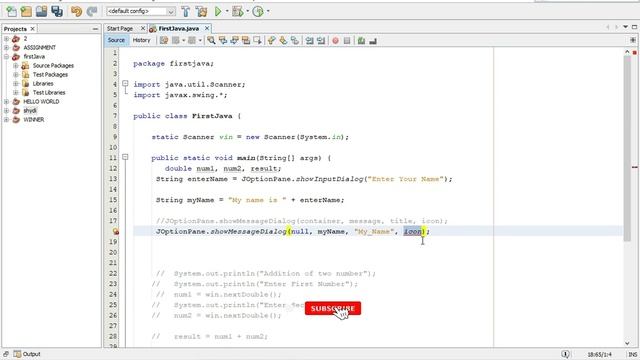Split the editor window icon

(633, 40)
